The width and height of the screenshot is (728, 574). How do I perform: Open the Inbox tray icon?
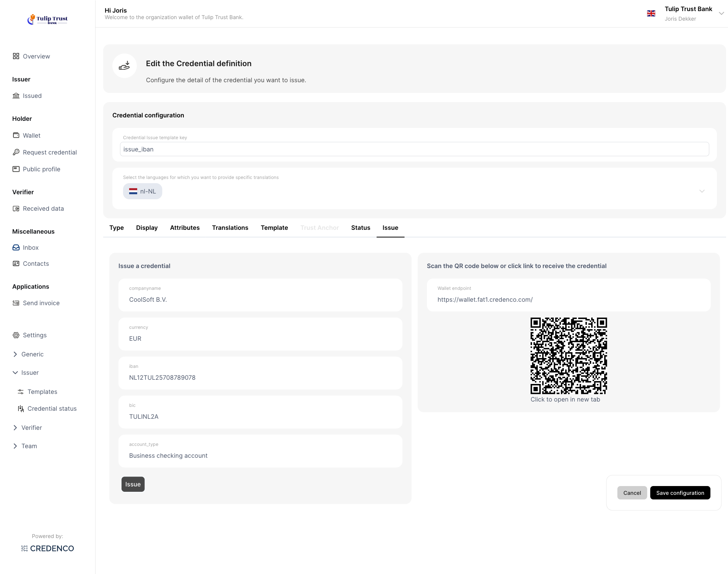(x=16, y=247)
